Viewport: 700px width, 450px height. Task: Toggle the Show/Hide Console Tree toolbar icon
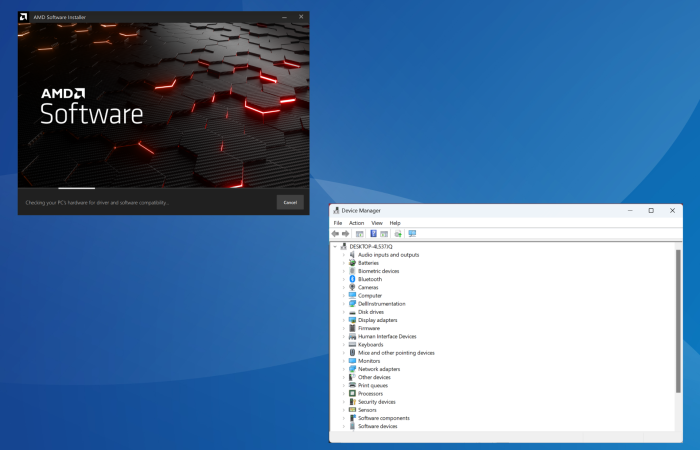point(359,233)
